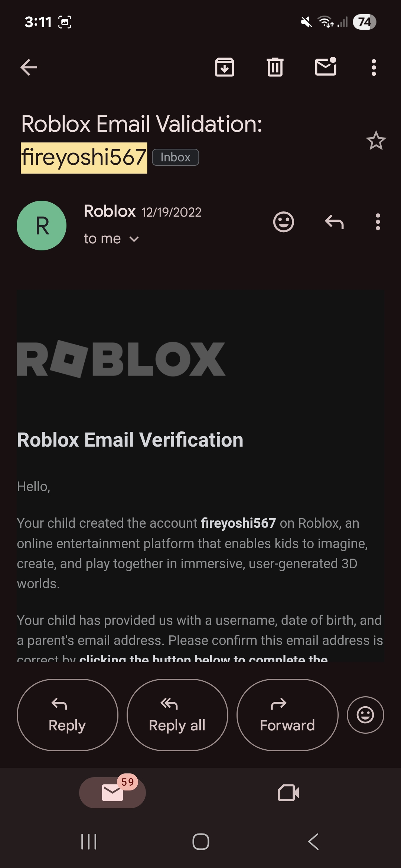Add an emoji reaction to the email

pyautogui.click(x=284, y=222)
